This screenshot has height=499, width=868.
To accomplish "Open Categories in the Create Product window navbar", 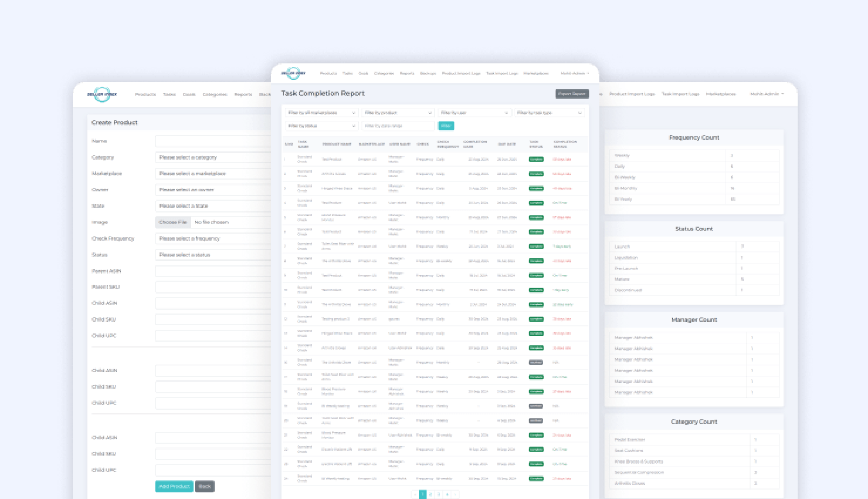I will click(x=215, y=95).
